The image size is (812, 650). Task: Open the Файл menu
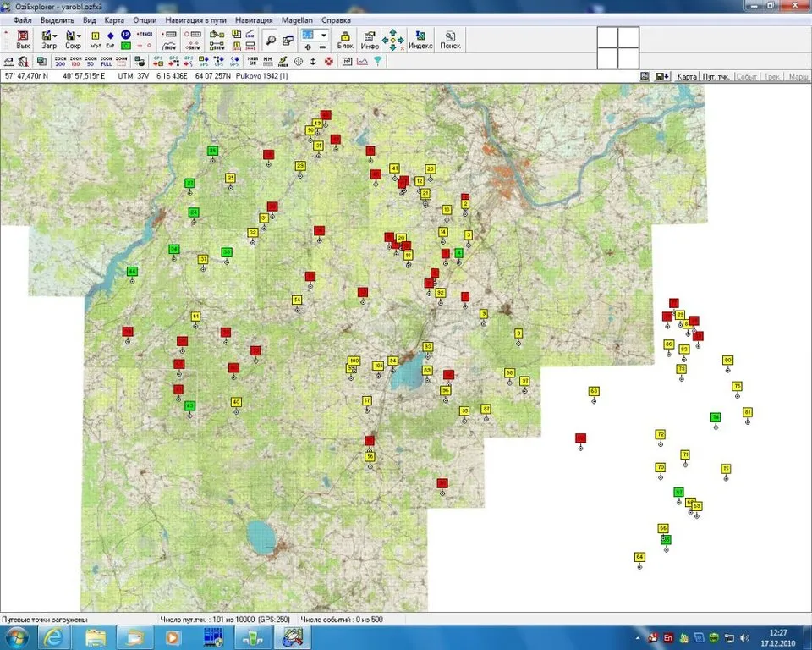[22, 20]
